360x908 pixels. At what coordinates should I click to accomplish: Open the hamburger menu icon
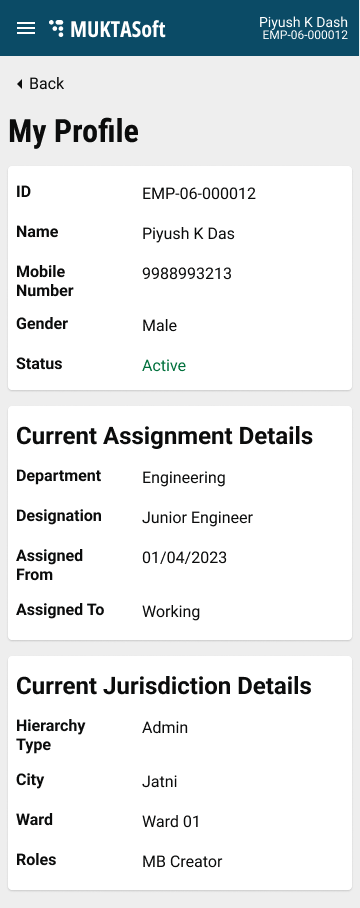(25, 28)
